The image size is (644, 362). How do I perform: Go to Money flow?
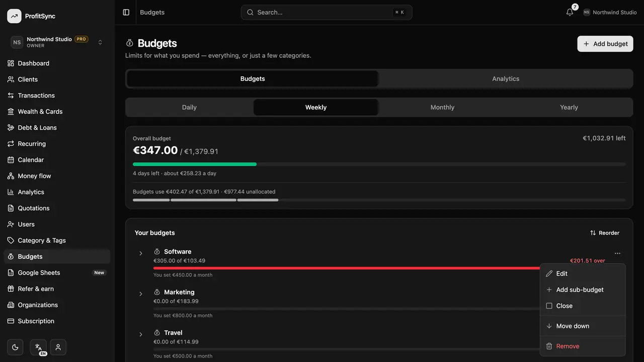coord(57,176)
